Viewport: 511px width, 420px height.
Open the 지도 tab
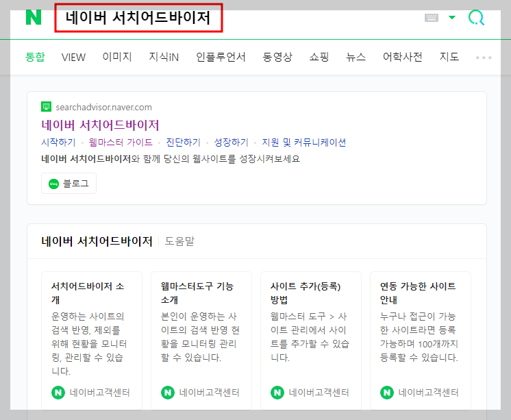click(449, 57)
